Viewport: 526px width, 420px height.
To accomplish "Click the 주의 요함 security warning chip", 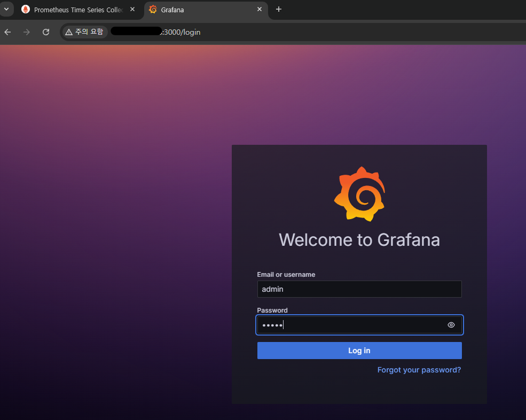I will tap(85, 32).
